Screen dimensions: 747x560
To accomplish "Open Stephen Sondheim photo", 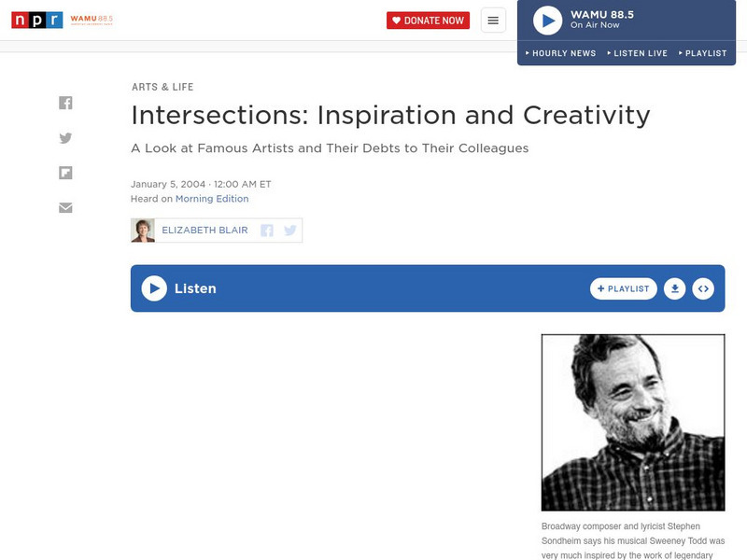I will [632, 422].
